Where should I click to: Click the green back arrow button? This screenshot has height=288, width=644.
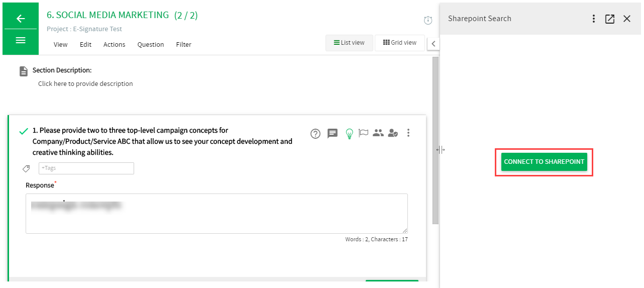coord(20,19)
